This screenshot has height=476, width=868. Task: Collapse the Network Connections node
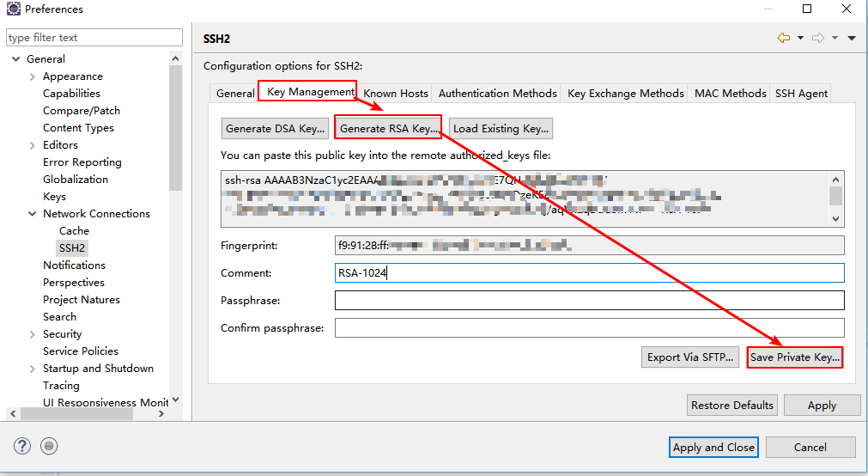[32, 214]
